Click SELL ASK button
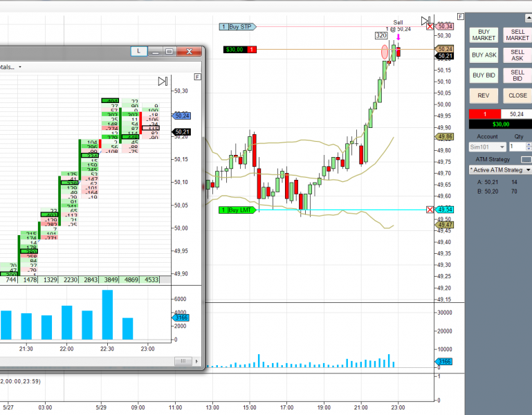 517,55
